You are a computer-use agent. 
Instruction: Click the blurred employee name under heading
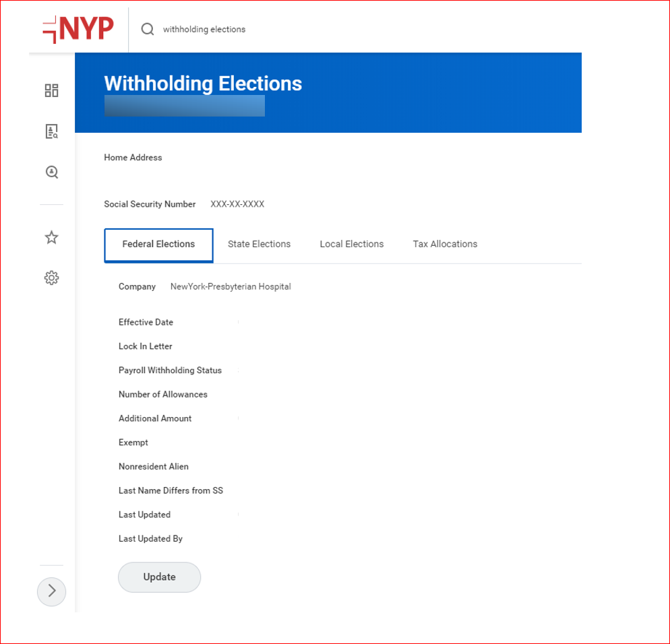tap(184, 106)
